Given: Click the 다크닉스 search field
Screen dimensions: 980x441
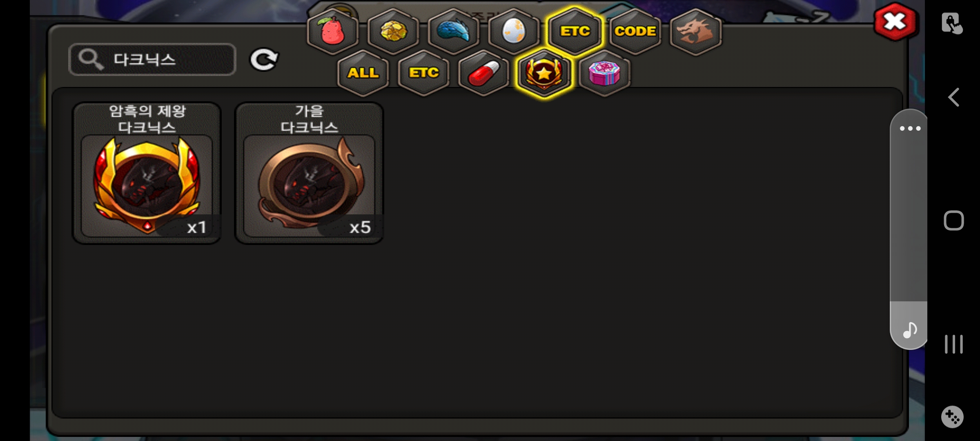Looking at the screenshot, I should pos(152,60).
